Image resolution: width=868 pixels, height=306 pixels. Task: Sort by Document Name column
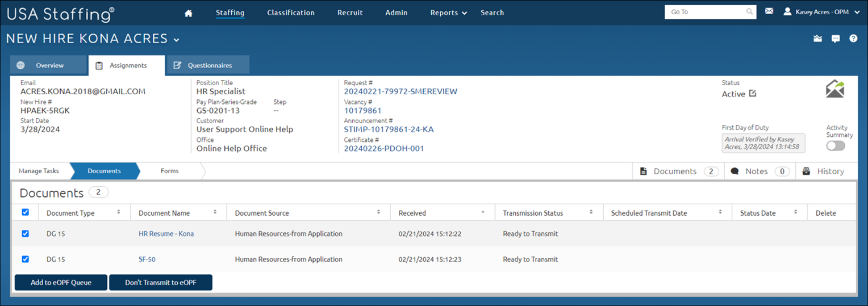[215, 212]
